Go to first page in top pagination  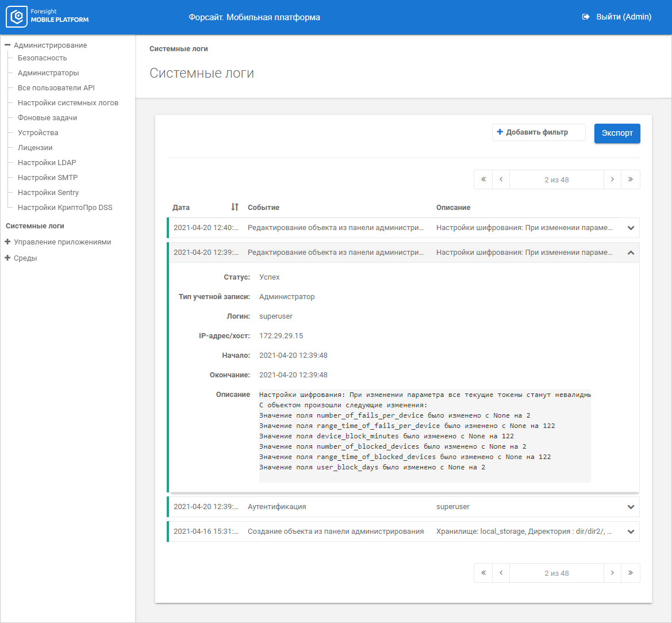coord(483,179)
